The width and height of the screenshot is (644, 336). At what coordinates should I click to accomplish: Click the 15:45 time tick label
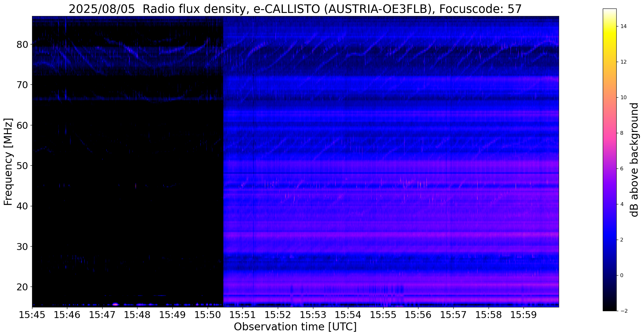coord(32,315)
